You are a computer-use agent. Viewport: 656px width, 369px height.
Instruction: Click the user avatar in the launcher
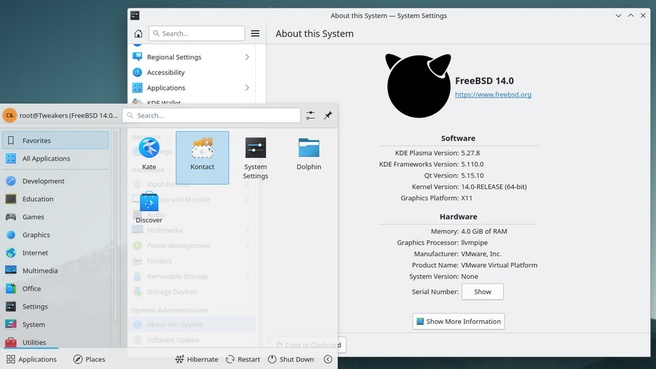tap(10, 115)
